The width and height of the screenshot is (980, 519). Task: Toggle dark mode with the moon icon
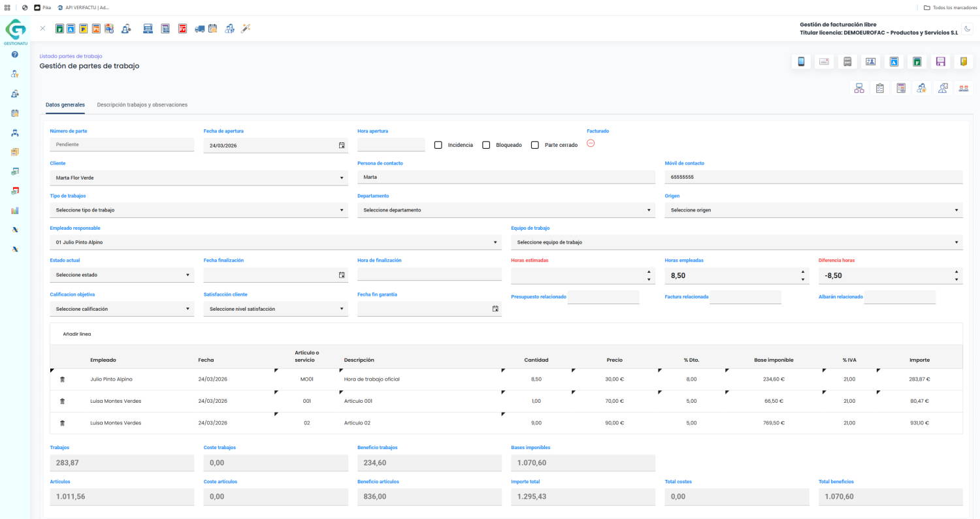tap(968, 29)
